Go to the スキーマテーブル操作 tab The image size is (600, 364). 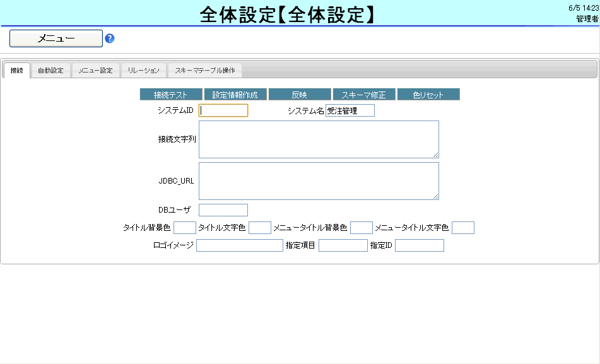[x=204, y=71]
